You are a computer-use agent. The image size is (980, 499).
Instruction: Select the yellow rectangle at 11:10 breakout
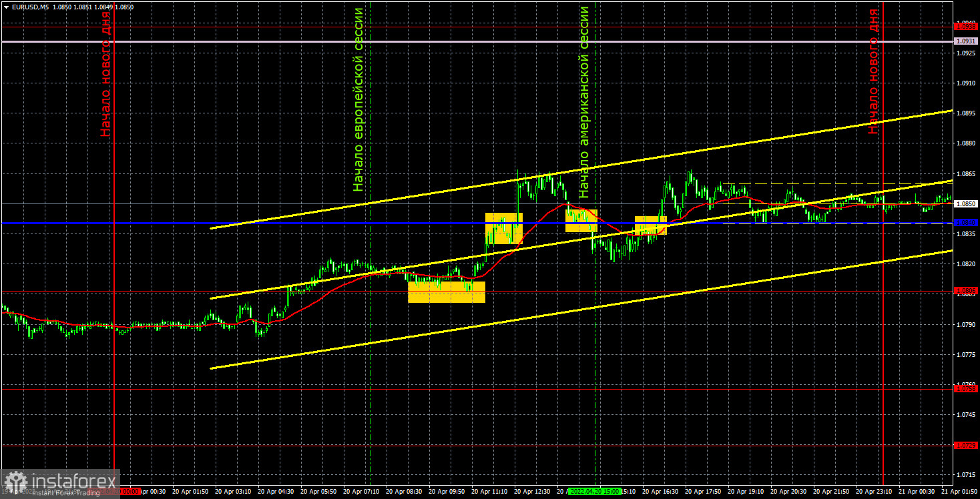click(x=503, y=228)
